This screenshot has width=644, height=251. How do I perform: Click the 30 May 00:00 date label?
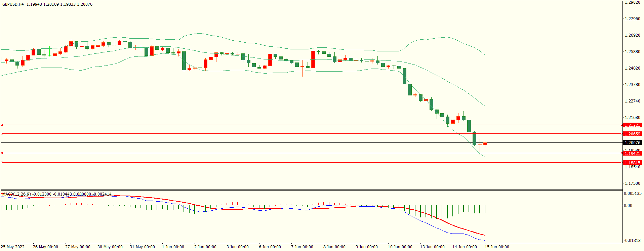click(x=110, y=247)
